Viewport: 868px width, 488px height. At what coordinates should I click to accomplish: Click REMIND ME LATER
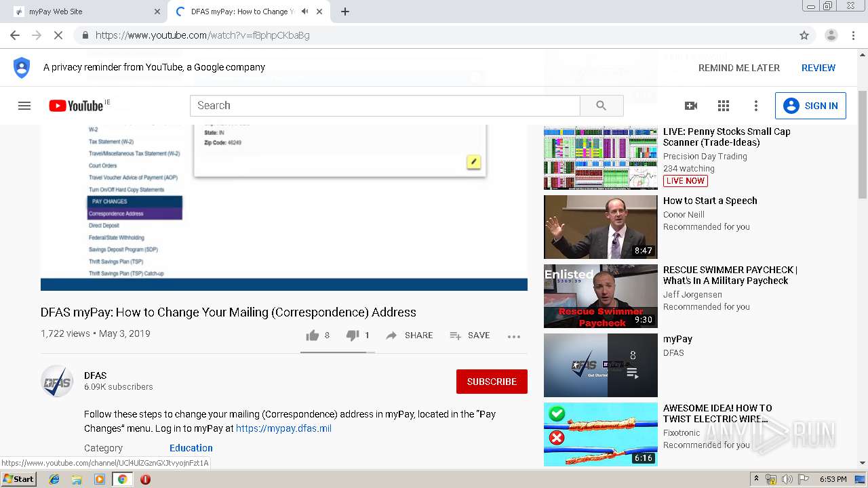tap(739, 68)
